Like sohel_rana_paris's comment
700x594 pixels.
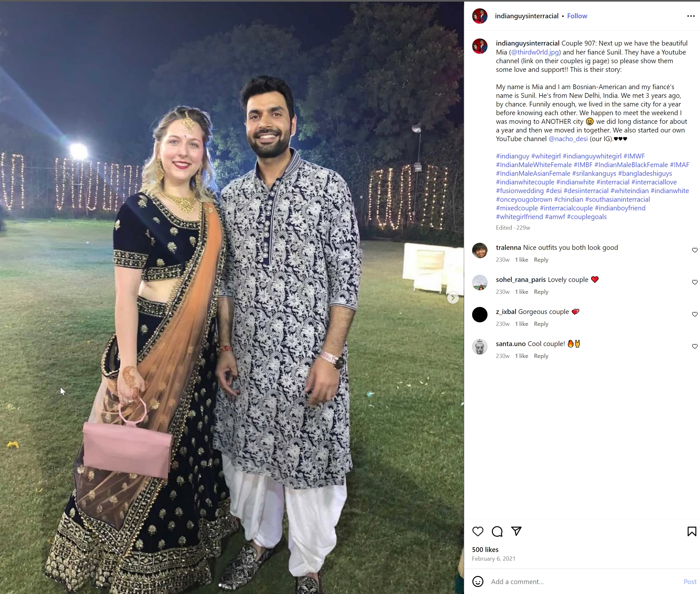coord(695,282)
